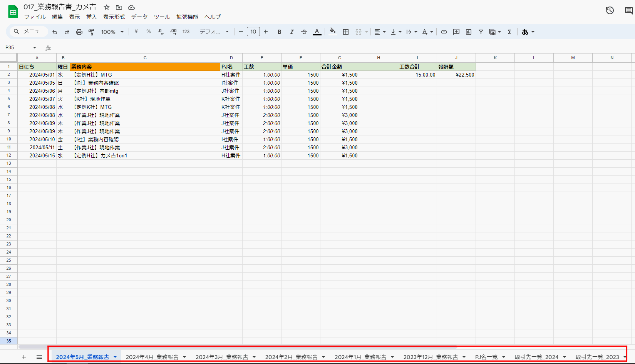Insert a link
This screenshot has height=364, width=635.
[x=444, y=32]
